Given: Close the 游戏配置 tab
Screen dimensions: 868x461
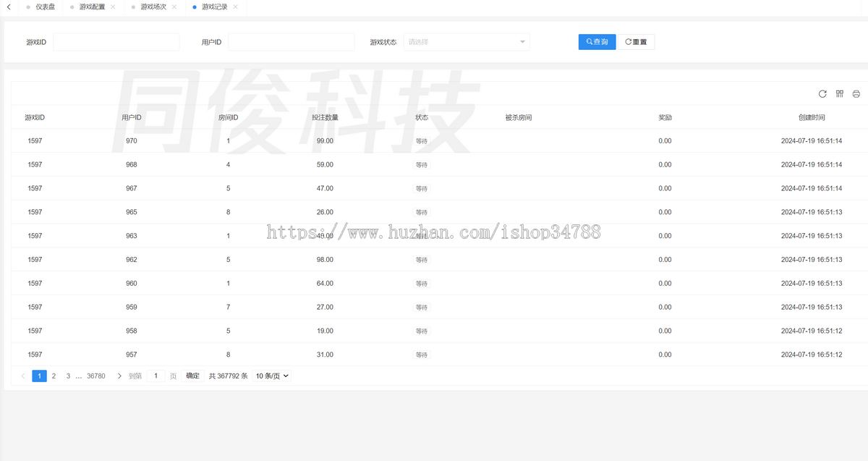Looking at the screenshot, I should 113,7.
